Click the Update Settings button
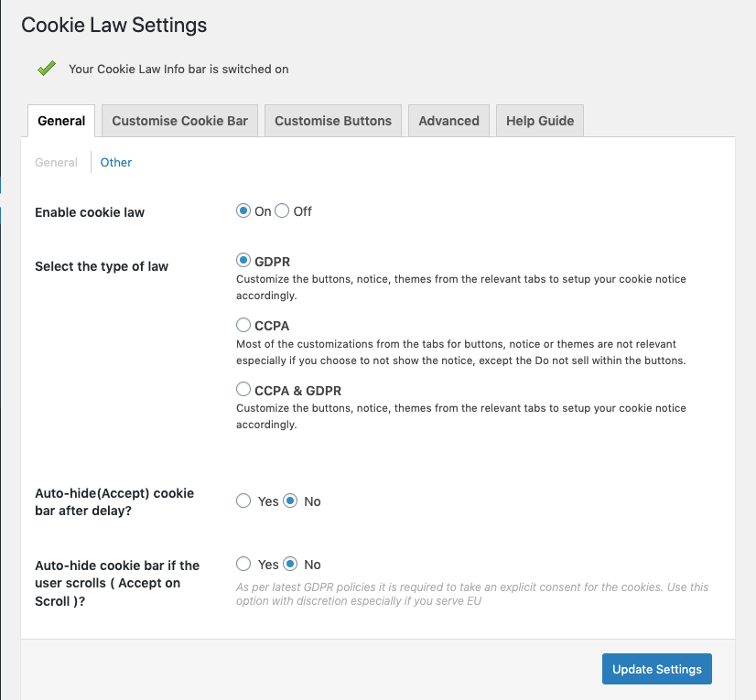756x700 pixels. (x=656, y=669)
